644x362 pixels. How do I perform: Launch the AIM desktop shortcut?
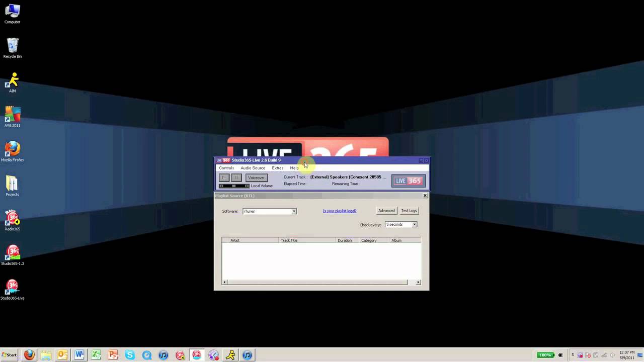pyautogui.click(x=12, y=83)
